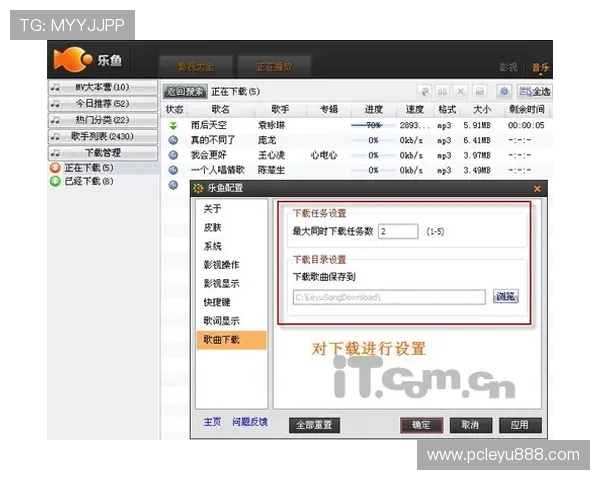Click the 0% progress bar of 真的不同了

[x=373, y=140]
